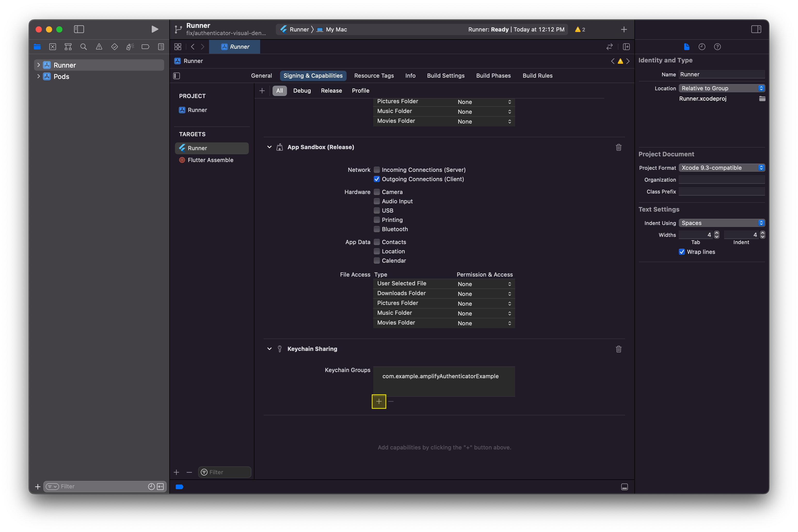
Task: Disable Outgoing Connections (Client)
Action: pos(377,179)
